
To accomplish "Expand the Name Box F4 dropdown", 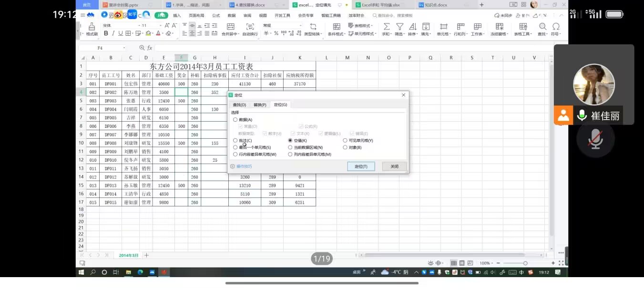I will point(124,48).
